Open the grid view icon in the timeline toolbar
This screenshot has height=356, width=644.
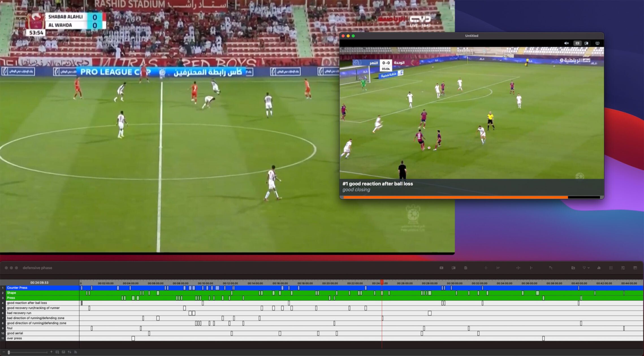pos(611,268)
